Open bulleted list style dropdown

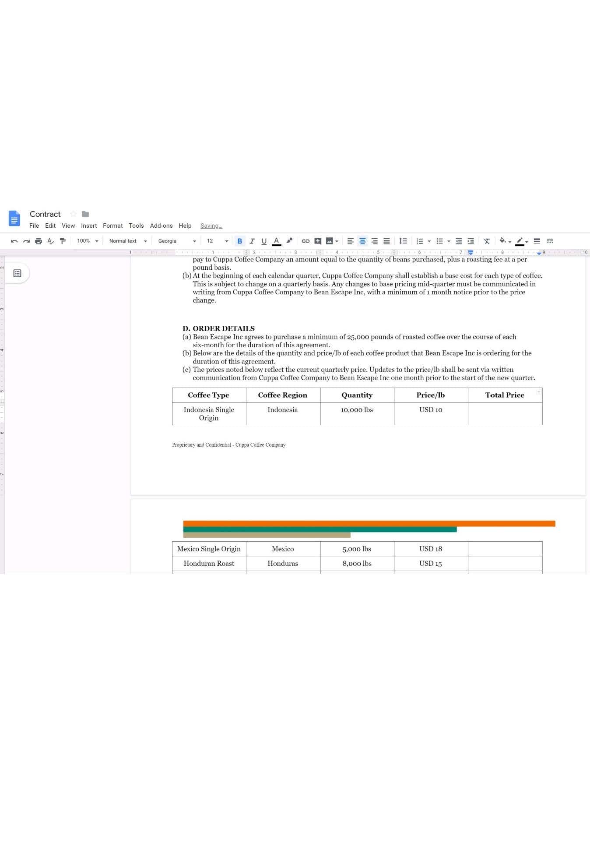click(449, 241)
